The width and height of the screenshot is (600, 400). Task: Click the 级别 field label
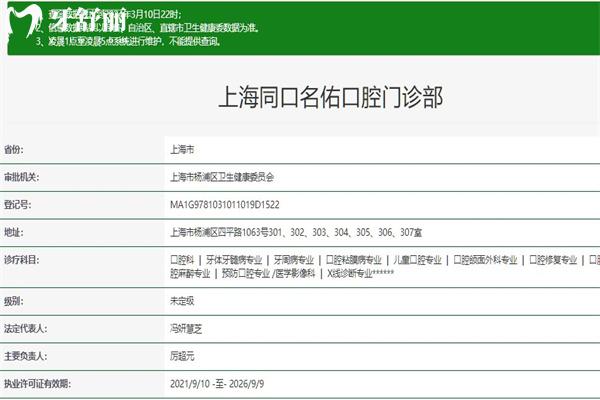coord(13,301)
